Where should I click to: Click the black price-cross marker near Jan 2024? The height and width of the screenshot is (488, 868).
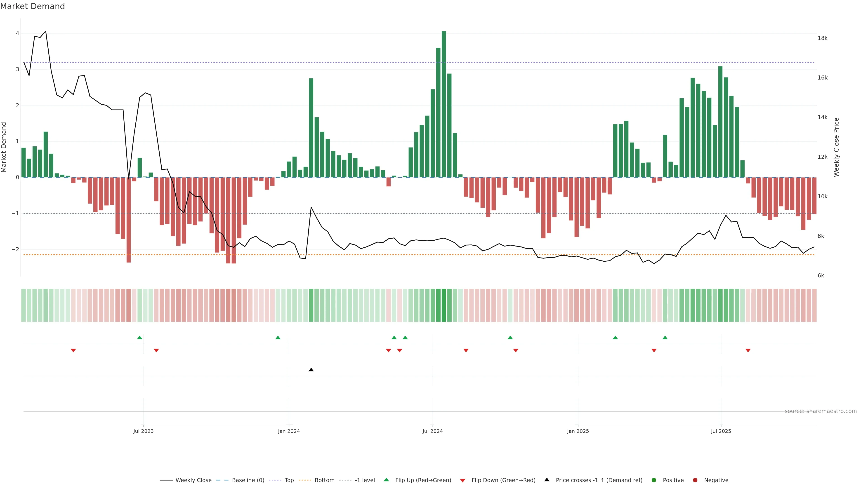(x=311, y=370)
